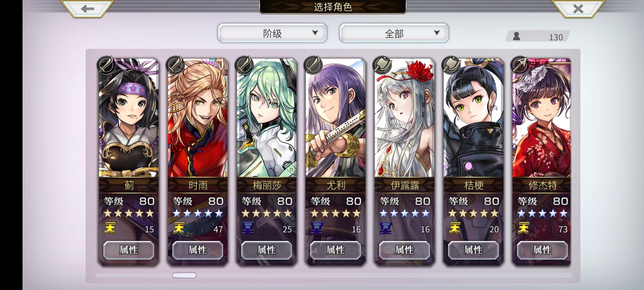Open the 全部 filter dropdown
This screenshot has width=644, height=290.
pyautogui.click(x=394, y=33)
